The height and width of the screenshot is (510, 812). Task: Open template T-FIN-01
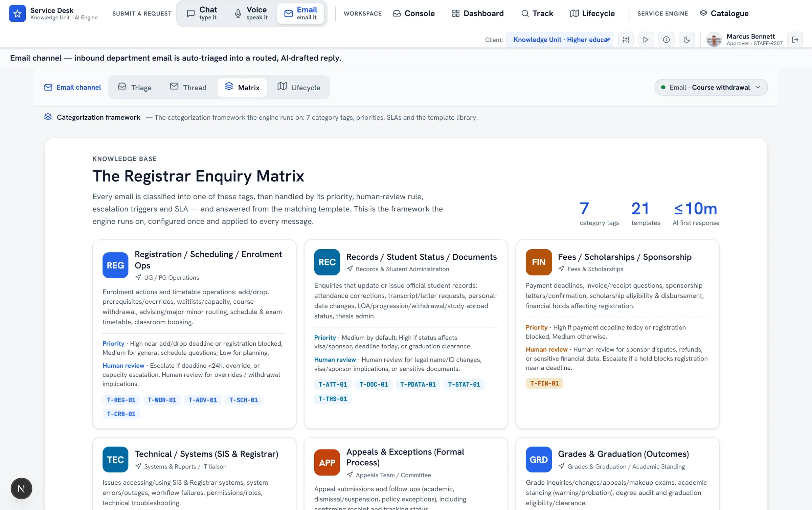coord(544,383)
